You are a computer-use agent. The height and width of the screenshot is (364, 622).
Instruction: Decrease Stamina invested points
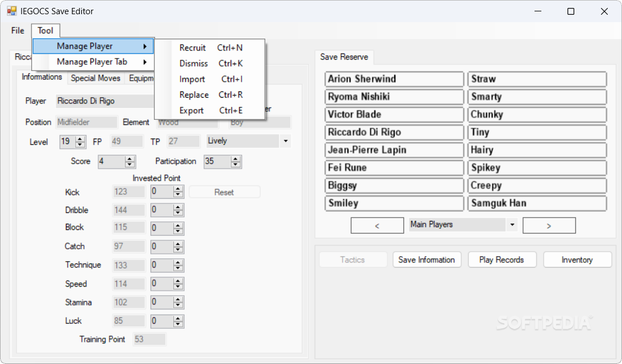[x=178, y=305]
